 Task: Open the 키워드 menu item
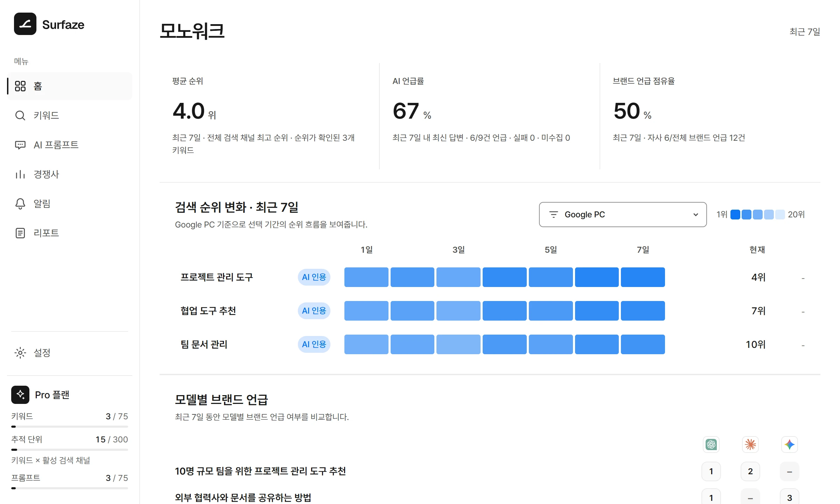[x=70, y=115]
